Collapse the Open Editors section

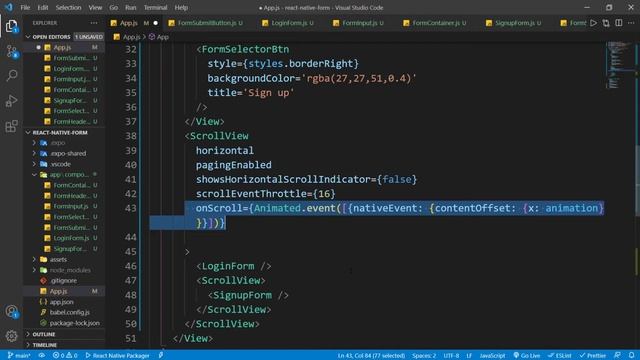pos(51,37)
